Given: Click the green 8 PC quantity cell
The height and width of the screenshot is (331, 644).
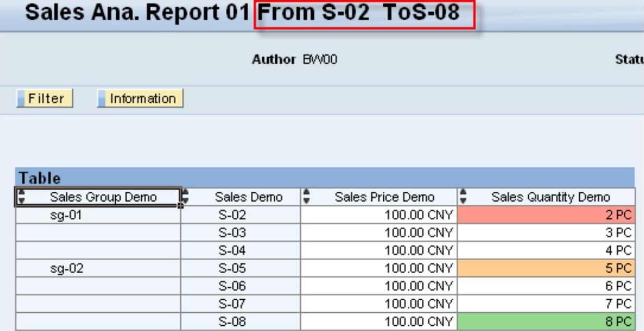Looking at the screenshot, I should [546, 322].
